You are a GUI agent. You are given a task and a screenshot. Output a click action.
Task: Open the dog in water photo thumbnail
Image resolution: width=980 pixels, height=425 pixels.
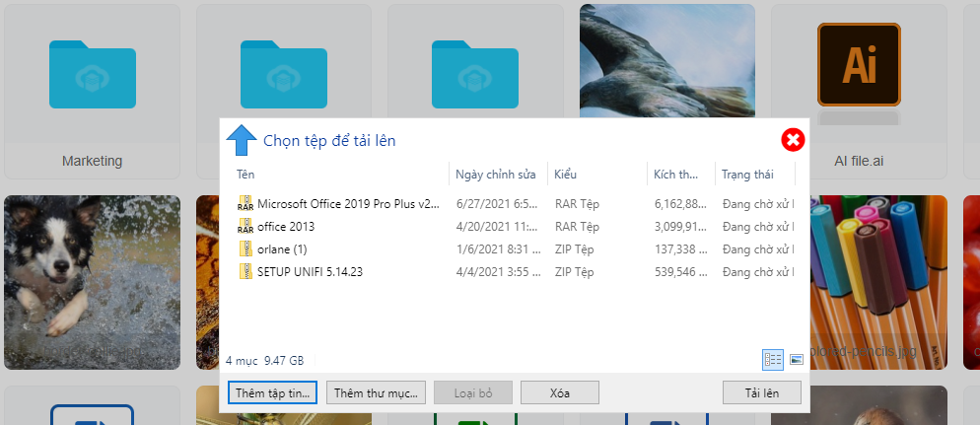93,282
